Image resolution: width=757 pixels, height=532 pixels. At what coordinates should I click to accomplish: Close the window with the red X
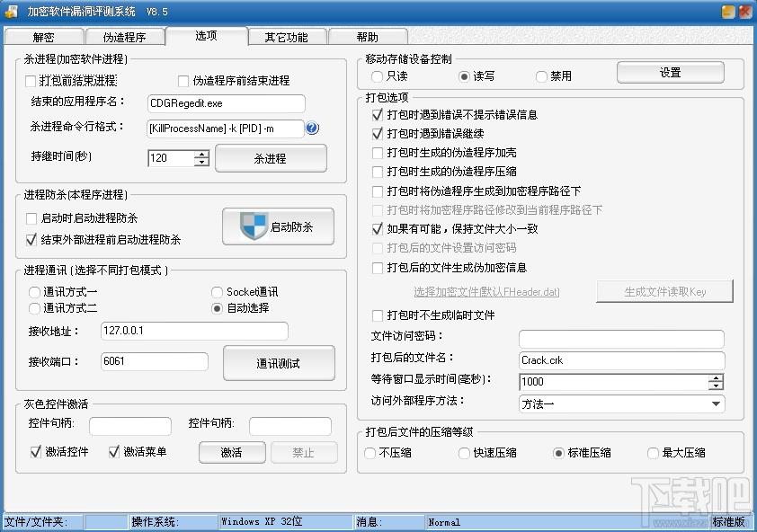[745, 12]
